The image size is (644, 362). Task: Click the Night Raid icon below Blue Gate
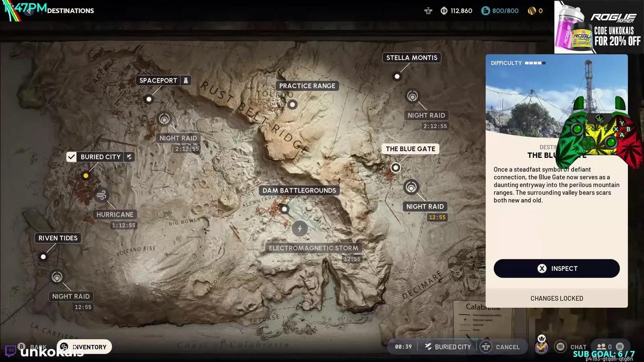click(411, 187)
